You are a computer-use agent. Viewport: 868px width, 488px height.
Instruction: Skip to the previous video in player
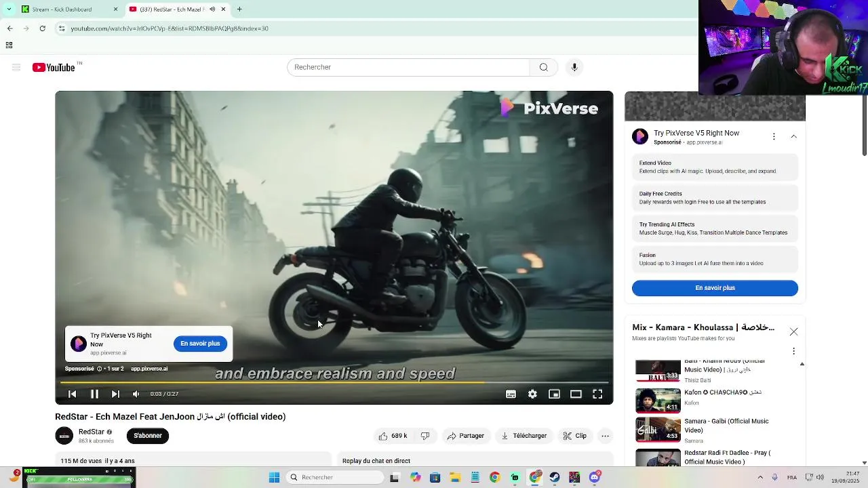pyautogui.click(x=73, y=394)
